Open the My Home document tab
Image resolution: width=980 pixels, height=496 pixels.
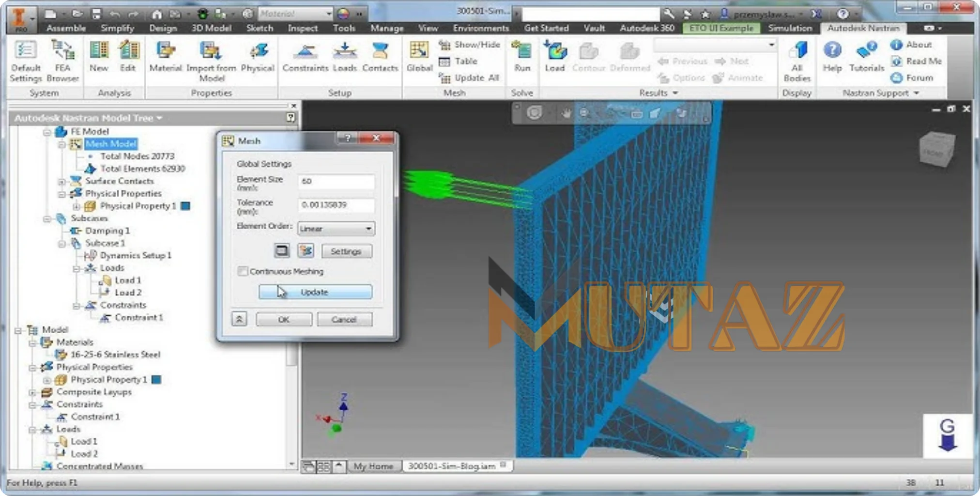[x=373, y=466]
